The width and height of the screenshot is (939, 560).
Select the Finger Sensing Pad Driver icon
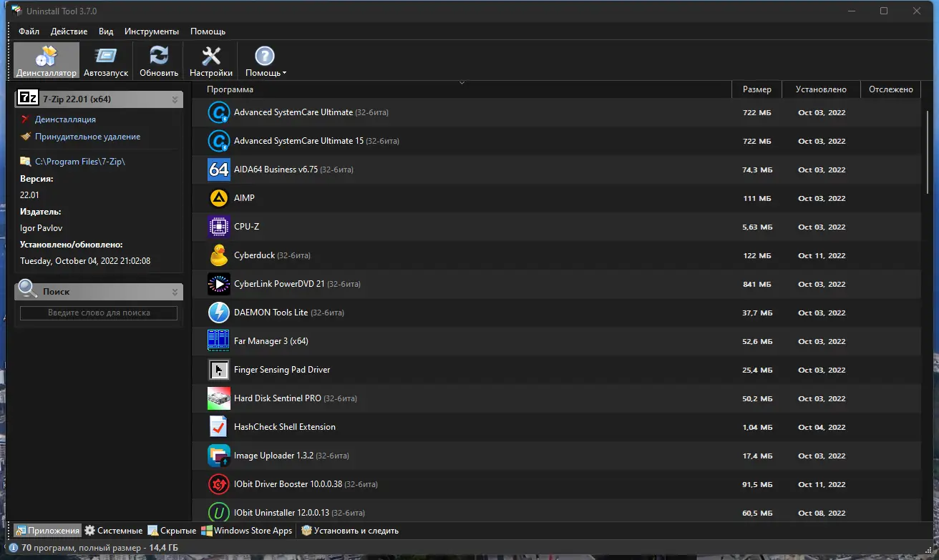coord(218,370)
